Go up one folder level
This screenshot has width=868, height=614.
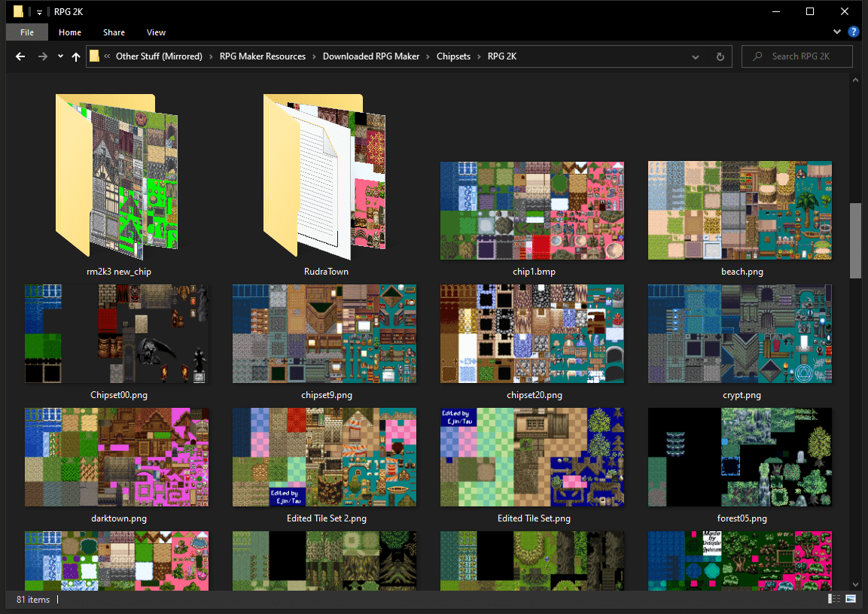click(x=76, y=56)
